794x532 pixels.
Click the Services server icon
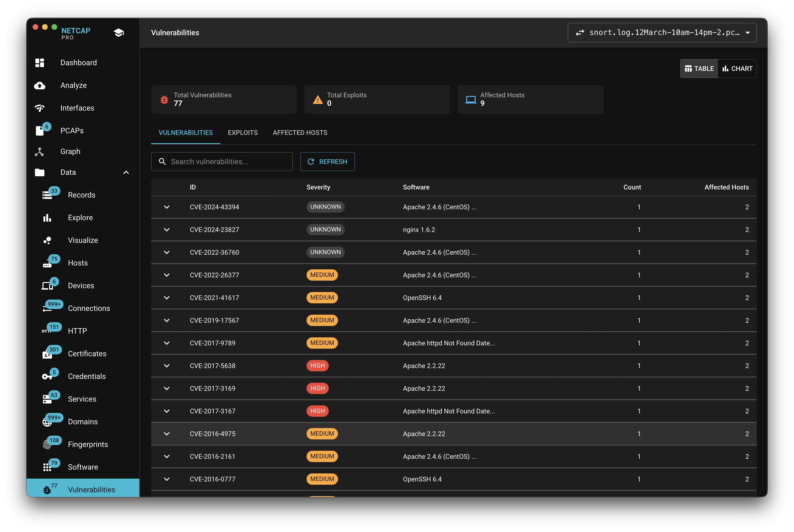tap(47, 399)
